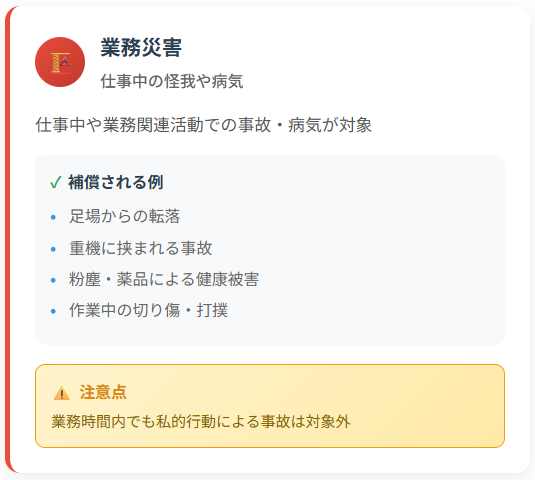Viewport: 535px width, 480px height.
Task: Click the bullet dot beside 粉塵・薬品による健康被害
Action: [x=53, y=280]
